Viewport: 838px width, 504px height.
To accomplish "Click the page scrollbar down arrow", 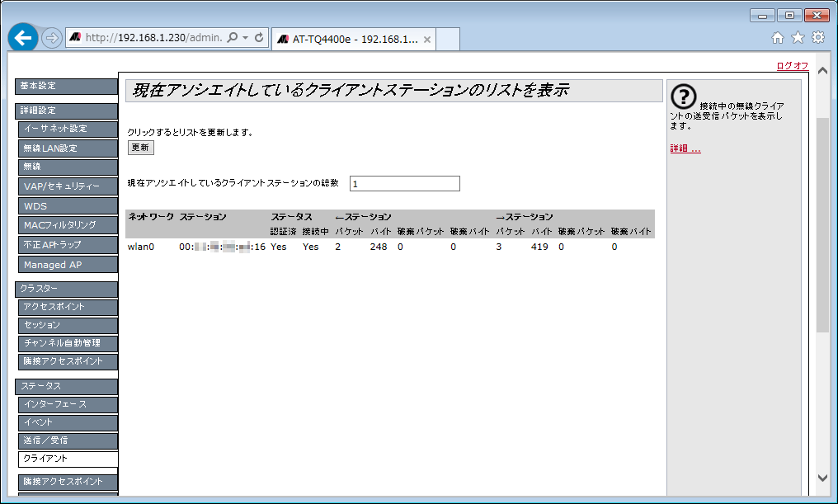I will click(822, 478).
